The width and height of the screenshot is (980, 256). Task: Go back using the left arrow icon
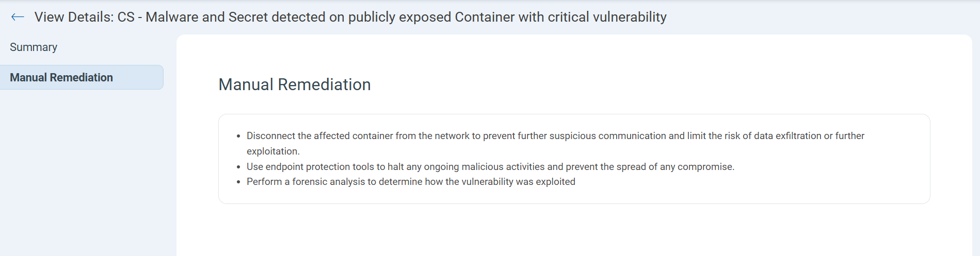[18, 17]
